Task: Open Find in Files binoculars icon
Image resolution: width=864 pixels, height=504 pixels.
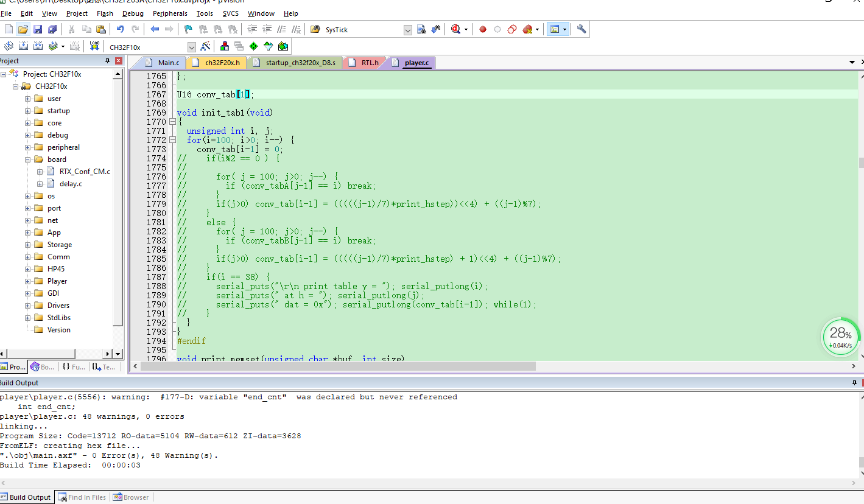Action: (315, 29)
